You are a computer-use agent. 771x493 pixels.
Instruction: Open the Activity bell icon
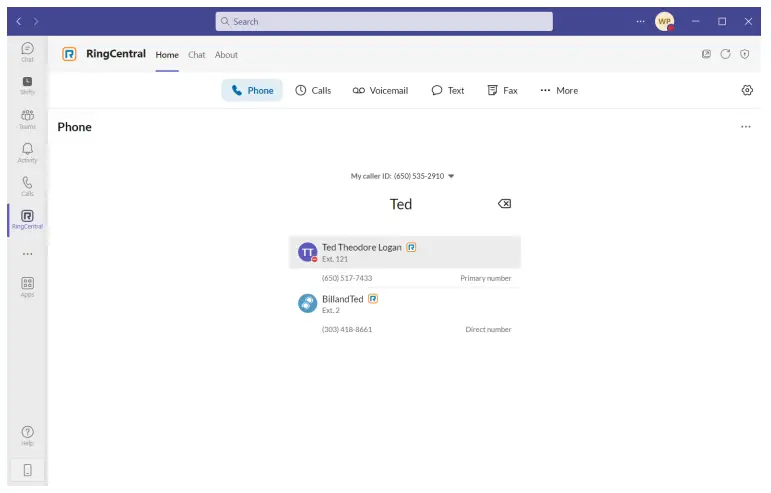click(28, 153)
